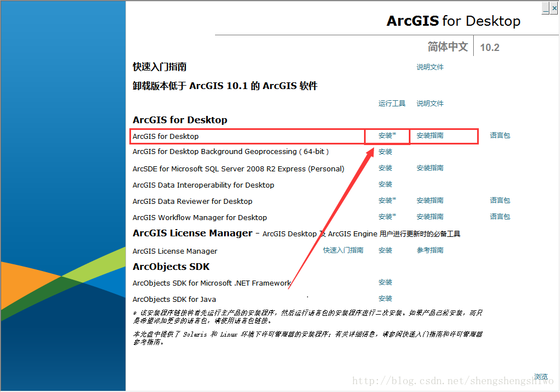Install ArcObjects SDK for .NET Framework
Screen dimensions: 560x392
tap(385, 282)
